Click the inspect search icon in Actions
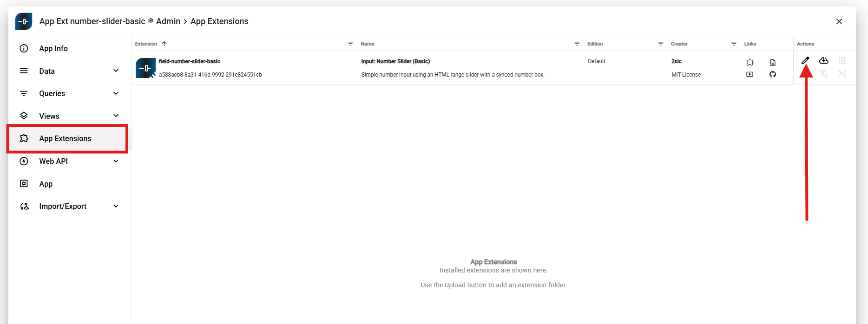 842,74
